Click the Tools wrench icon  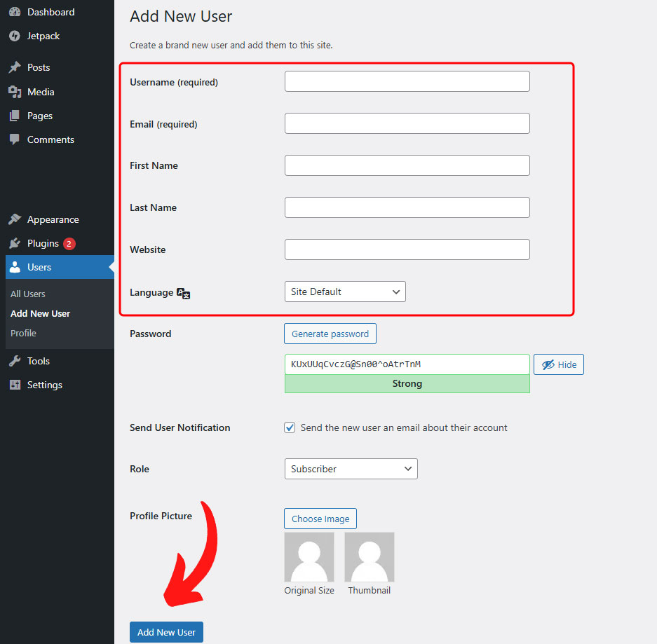(x=15, y=361)
